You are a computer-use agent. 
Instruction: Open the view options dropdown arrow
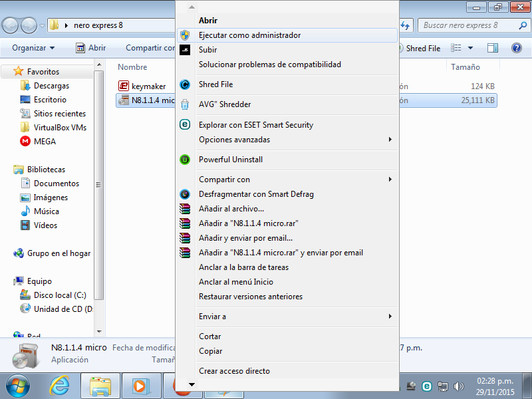pos(471,48)
